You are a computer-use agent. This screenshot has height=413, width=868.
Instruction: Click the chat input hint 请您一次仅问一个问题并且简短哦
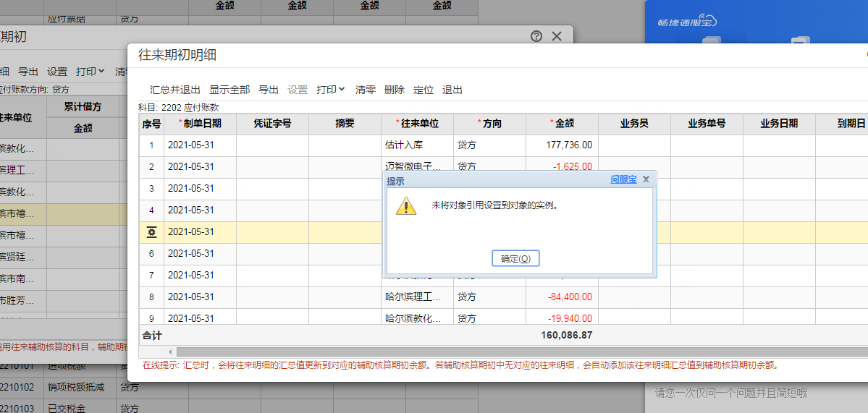click(731, 393)
